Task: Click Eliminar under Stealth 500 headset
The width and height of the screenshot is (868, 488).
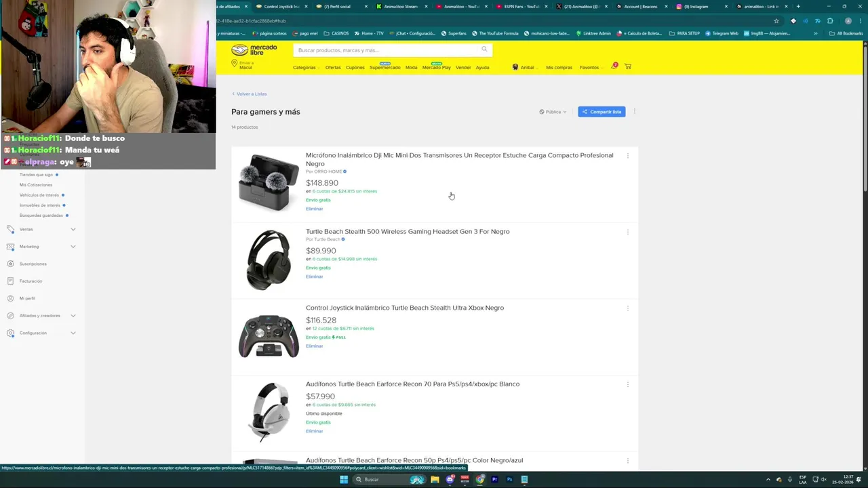Action: 314,277
